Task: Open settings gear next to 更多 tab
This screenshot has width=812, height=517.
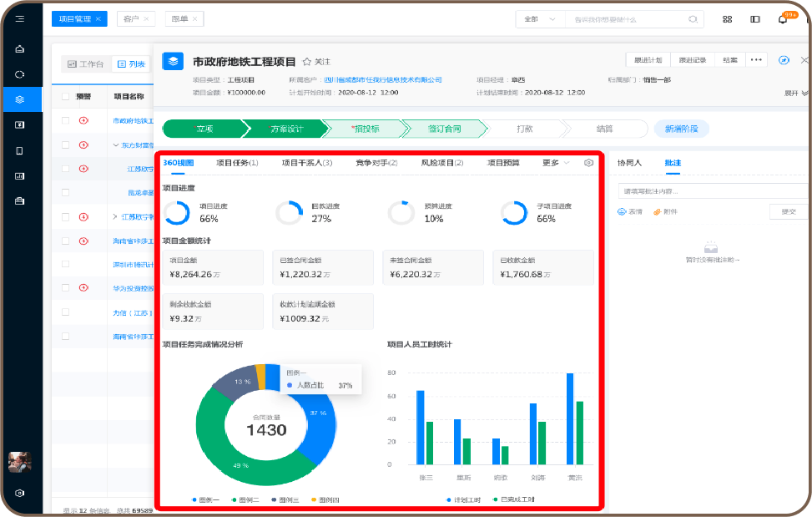Action: (x=589, y=164)
